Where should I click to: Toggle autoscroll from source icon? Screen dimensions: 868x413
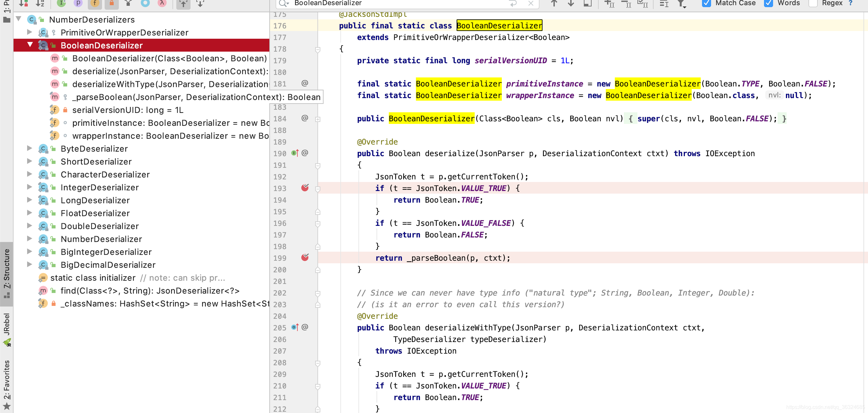(200, 3)
